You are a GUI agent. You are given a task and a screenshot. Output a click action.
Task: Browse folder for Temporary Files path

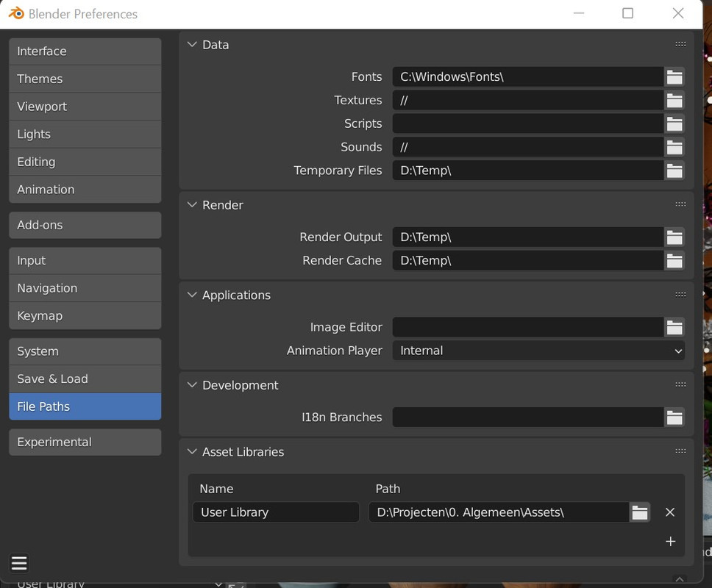click(x=674, y=171)
